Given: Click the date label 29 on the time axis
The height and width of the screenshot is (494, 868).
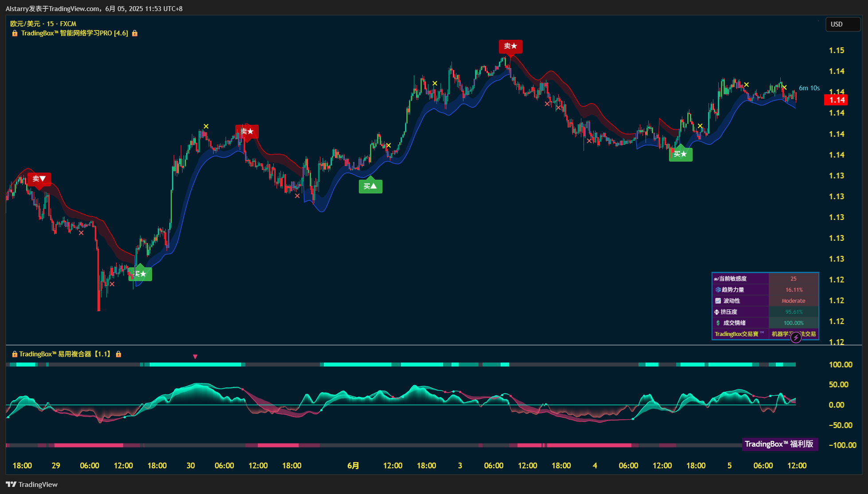Looking at the screenshot, I should (56, 466).
